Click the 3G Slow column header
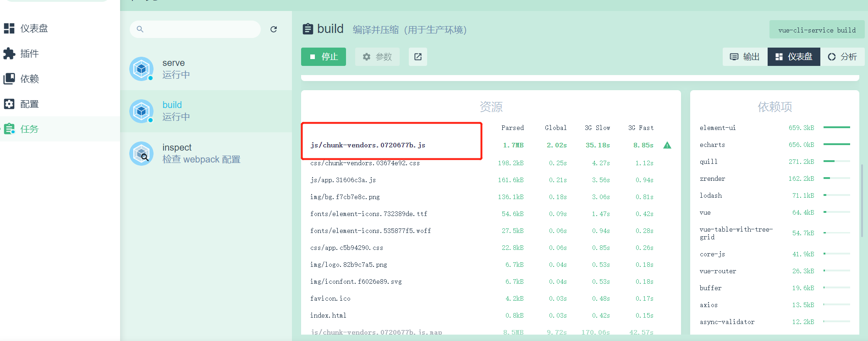This screenshot has height=341, width=868. pyautogui.click(x=597, y=128)
